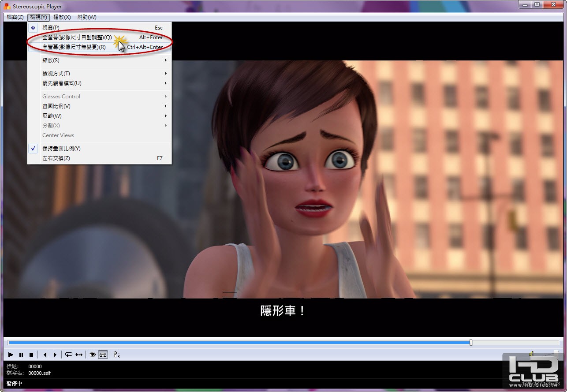Click 左右交換(Z) menu entry

[100, 158]
